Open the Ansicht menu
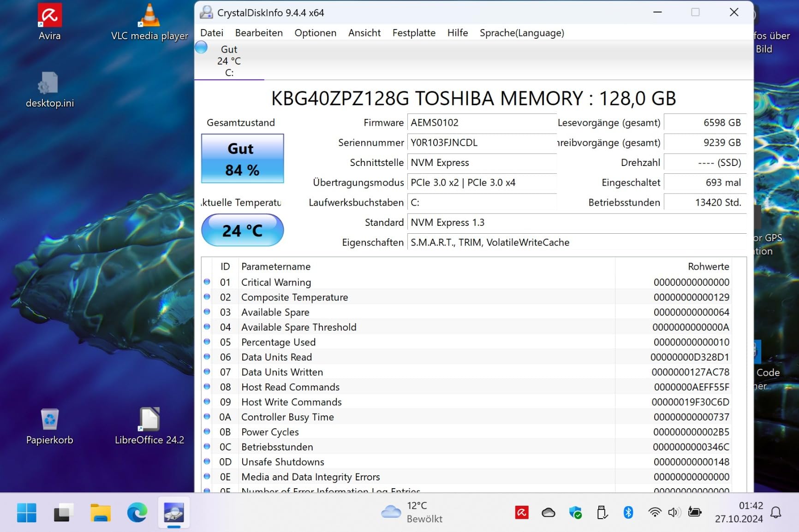This screenshot has height=532, width=799. [364, 33]
